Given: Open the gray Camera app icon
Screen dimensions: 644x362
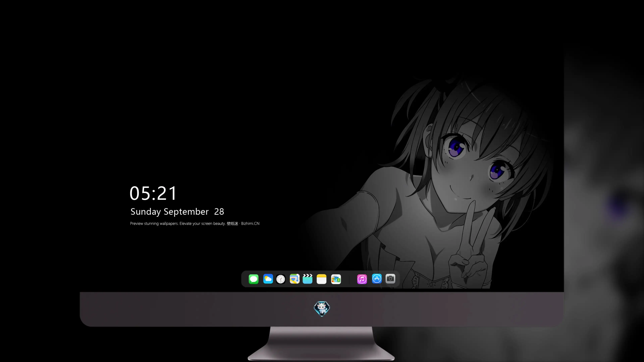Looking at the screenshot, I should (x=390, y=279).
